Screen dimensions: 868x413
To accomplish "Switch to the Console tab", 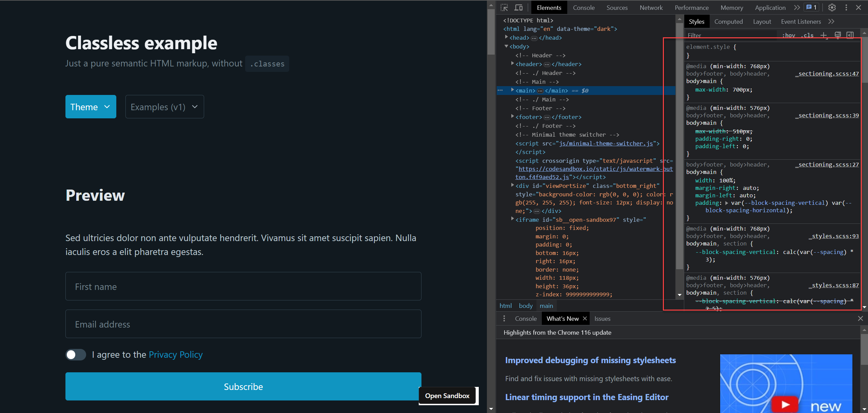I will [x=584, y=7].
